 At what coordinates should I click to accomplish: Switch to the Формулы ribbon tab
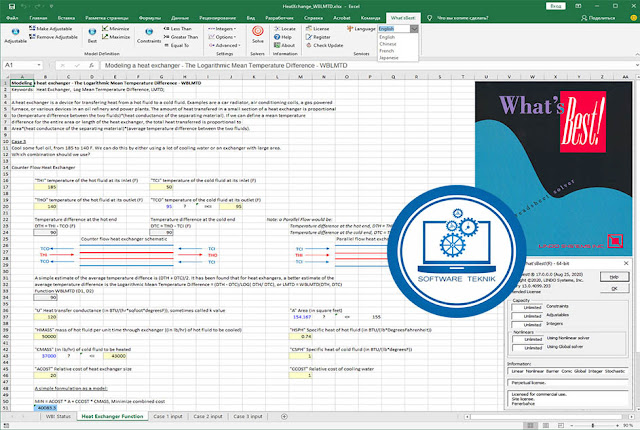150,18
